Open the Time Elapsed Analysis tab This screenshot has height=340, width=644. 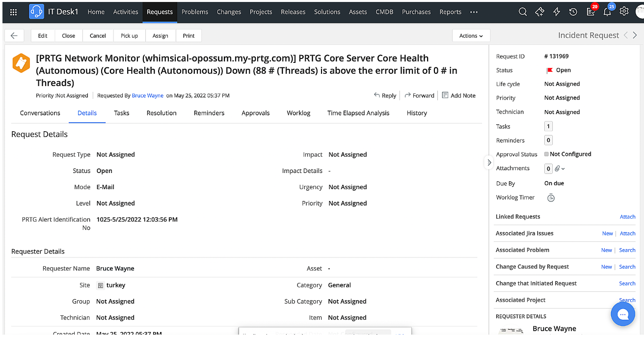point(358,113)
